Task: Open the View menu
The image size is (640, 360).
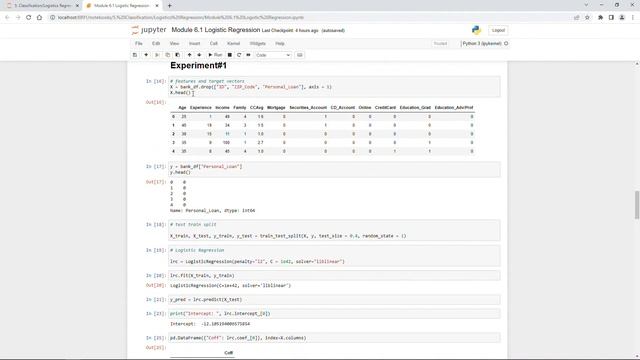Action: pos(174,43)
